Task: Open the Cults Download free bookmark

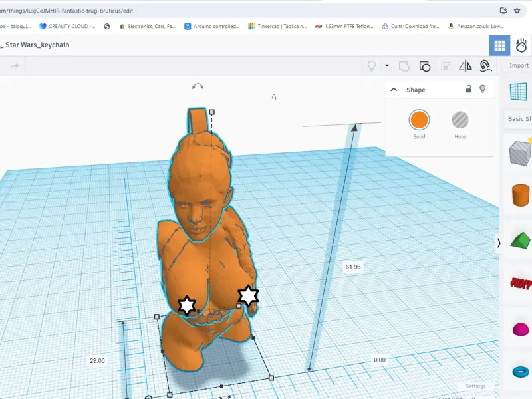Action: pos(410,26)
